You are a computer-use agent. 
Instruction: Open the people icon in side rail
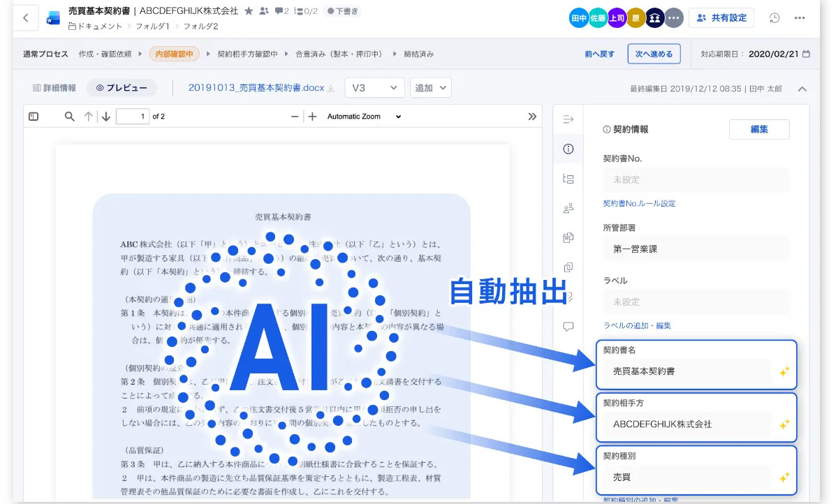568,208
